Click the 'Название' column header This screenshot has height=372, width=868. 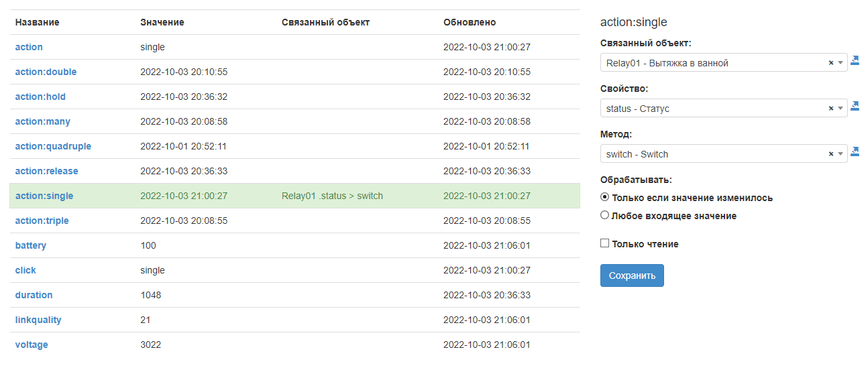click(x=37, y=22)
